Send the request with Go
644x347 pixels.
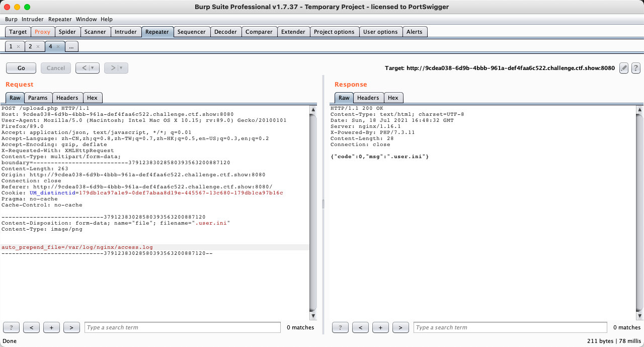click(21, 68)
